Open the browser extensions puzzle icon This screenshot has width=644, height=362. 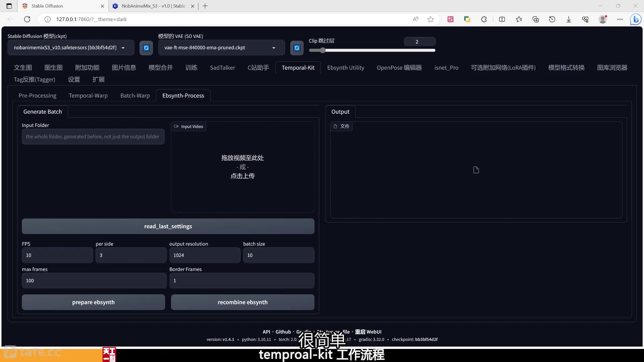point(484,19)
